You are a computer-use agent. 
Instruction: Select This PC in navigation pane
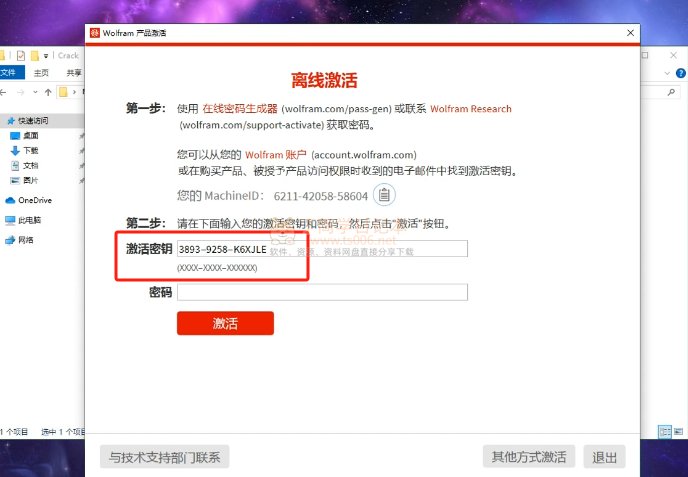[x=23, y=220]
